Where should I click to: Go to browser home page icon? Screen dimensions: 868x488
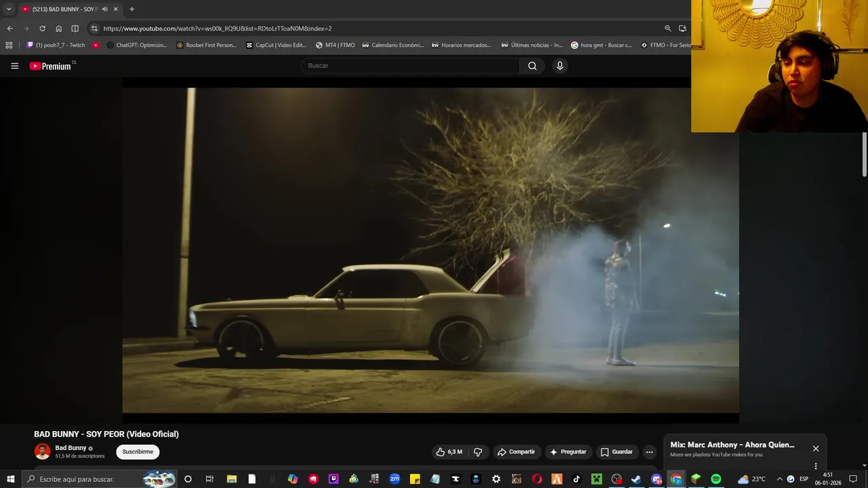(x=58, y=28)
